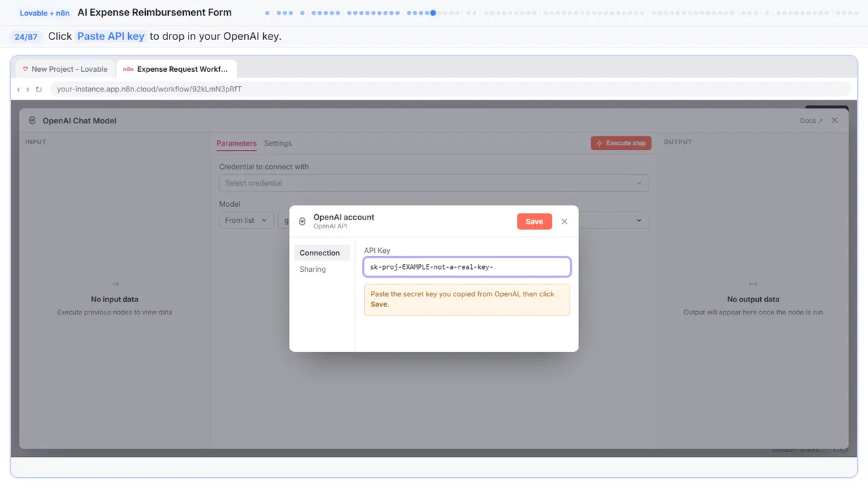This screenshot has height=488, width=868.
Task: Click Save in OpenAI account dialog
Action: tap(534, 222)
